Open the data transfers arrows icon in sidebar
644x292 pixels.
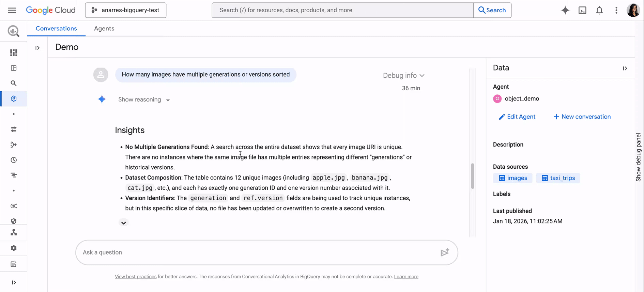(14, 129)
